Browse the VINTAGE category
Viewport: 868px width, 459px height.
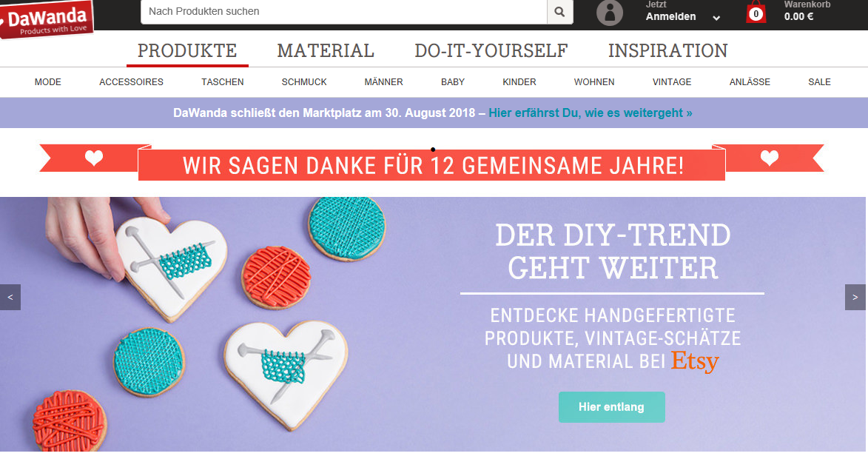671,82
